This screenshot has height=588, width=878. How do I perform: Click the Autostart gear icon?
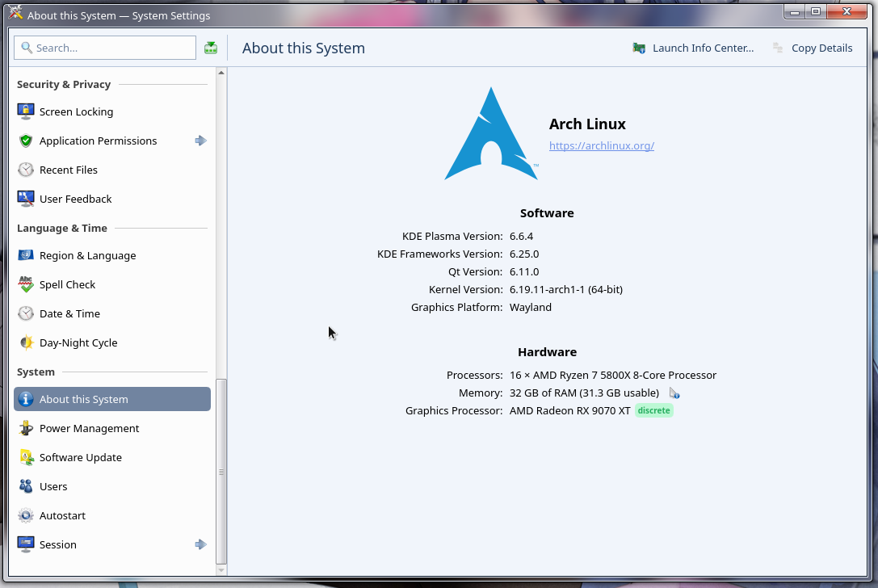click(26, 515)
